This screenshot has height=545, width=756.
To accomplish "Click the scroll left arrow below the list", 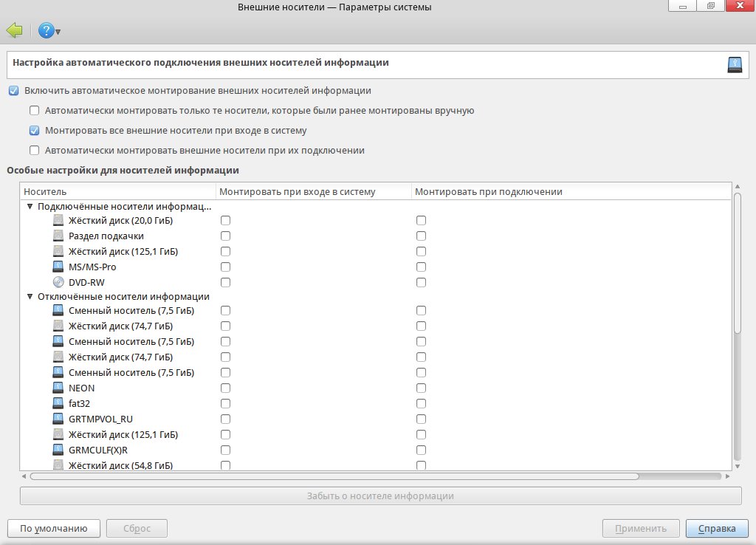I will point(24,476).
